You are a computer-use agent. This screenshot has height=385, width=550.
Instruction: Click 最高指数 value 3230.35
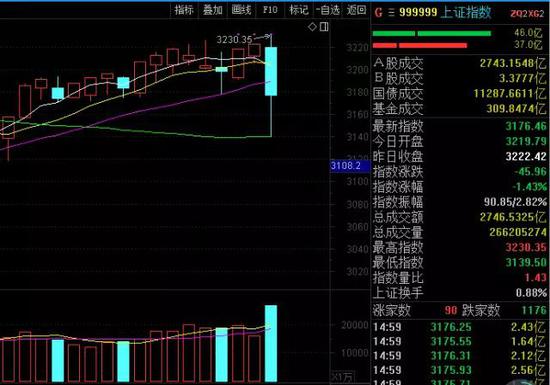pyautogui.click(x=526, y=248)
